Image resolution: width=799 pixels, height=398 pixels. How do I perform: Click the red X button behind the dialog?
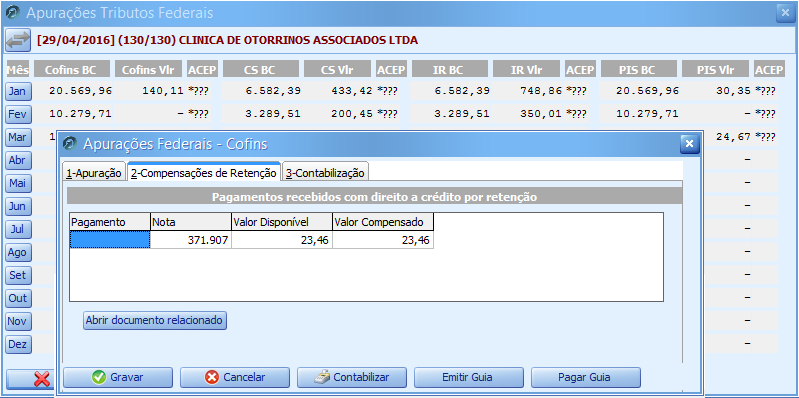30,379
